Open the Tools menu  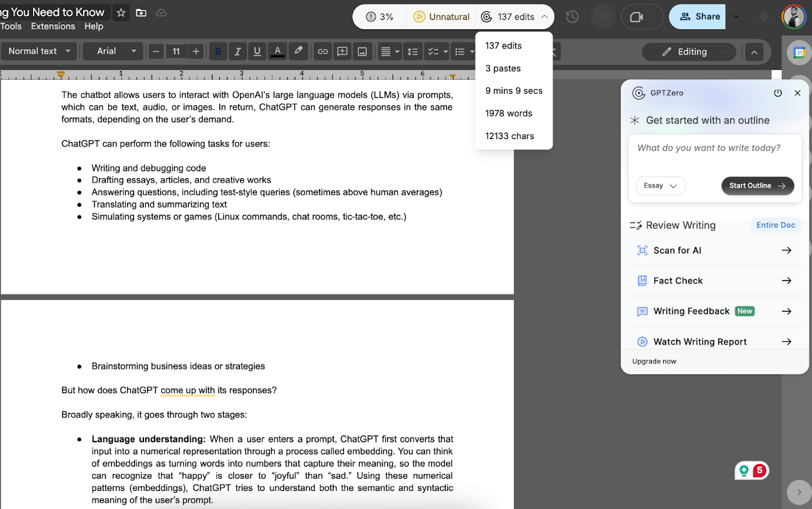tap(11, 26)
